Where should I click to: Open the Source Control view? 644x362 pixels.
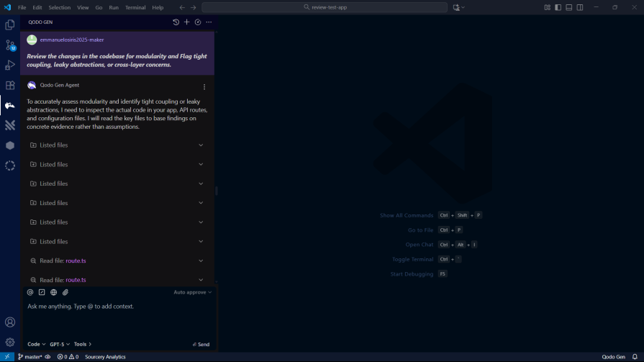pos(10,45)
